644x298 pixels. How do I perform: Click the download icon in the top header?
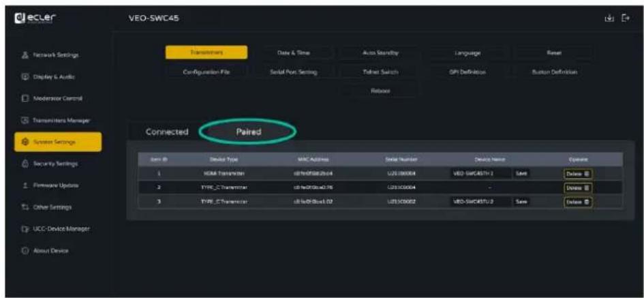coord(611,18)
